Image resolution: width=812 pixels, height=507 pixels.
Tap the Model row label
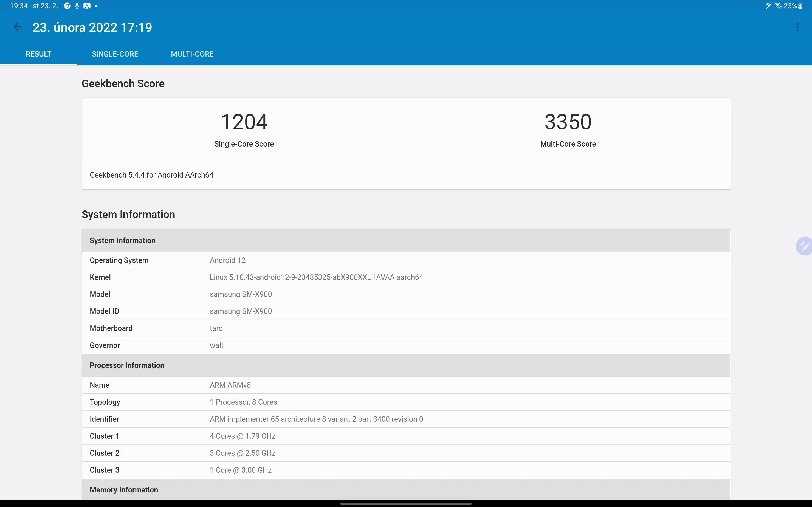tap(100, 294)
